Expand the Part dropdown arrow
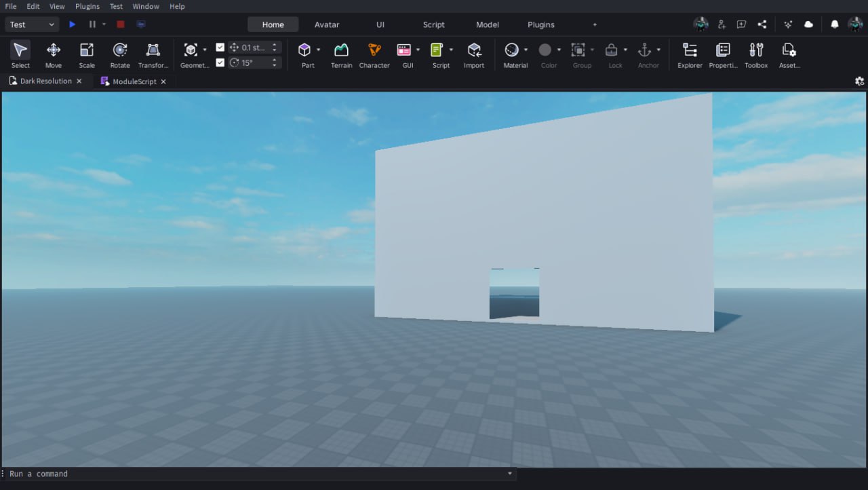This screenshot has height=490, width=868. (319, 50)
